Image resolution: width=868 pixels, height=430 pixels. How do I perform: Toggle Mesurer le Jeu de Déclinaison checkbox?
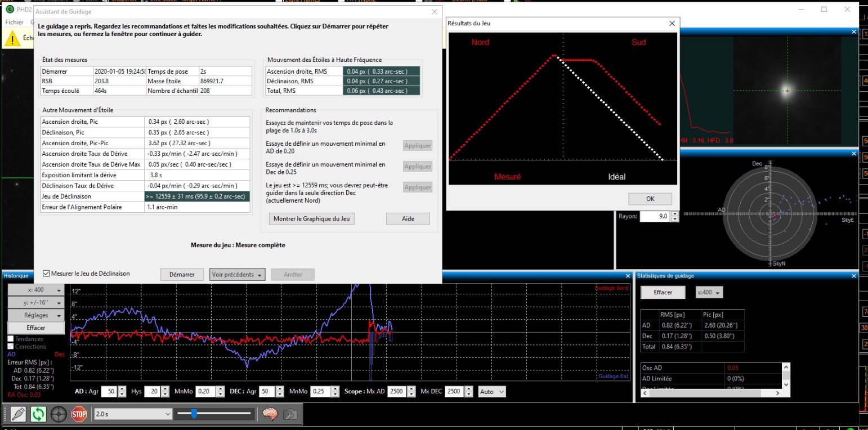coord(47,274)
